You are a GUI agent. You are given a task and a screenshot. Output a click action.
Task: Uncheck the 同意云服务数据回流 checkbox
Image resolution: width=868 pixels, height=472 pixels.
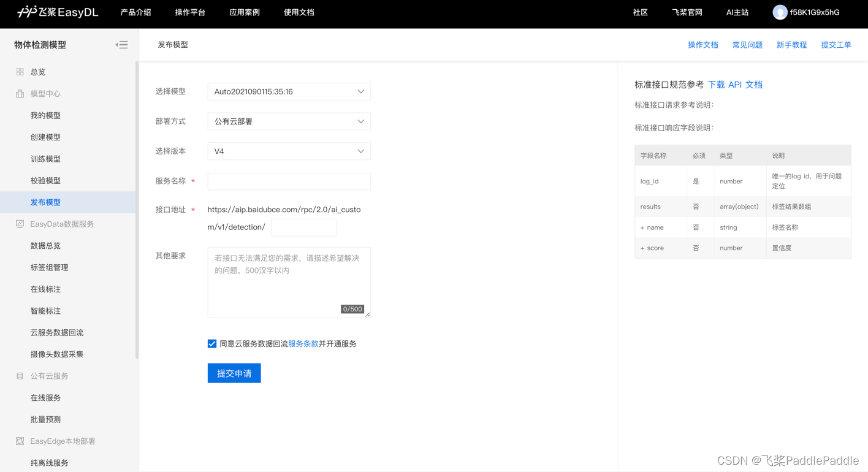[x=212, y=344]
